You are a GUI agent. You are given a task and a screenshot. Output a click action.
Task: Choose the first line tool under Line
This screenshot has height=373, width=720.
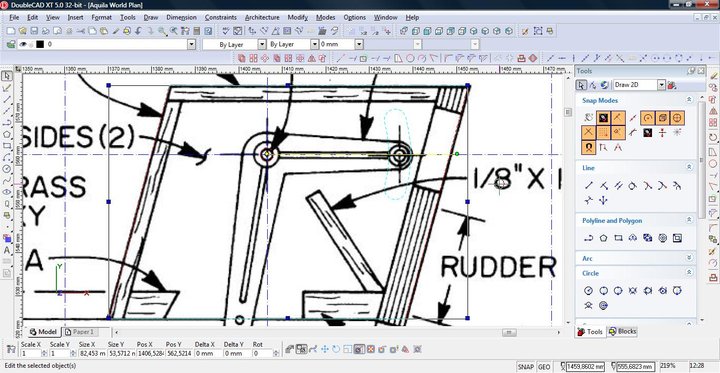589,186
